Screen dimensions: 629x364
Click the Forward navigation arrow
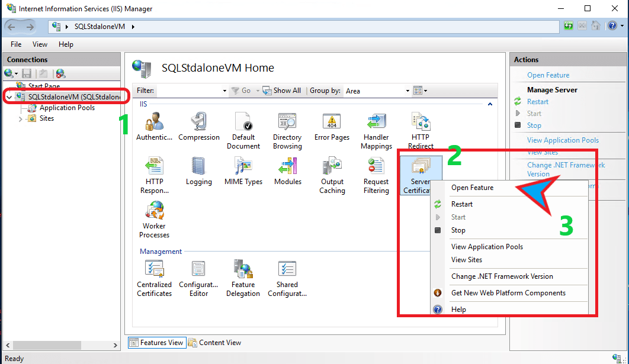(30, 27)
